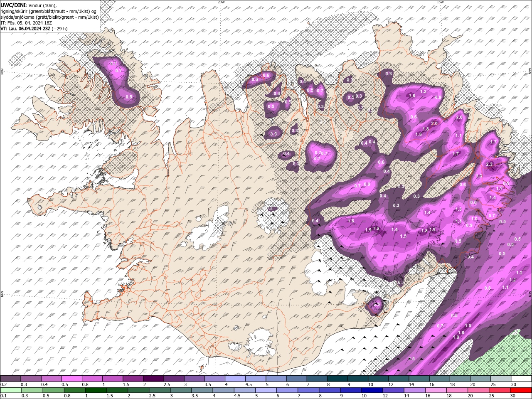
Task: Click the 2.2 snowfall value on the map
Action: tap(489, 164)
